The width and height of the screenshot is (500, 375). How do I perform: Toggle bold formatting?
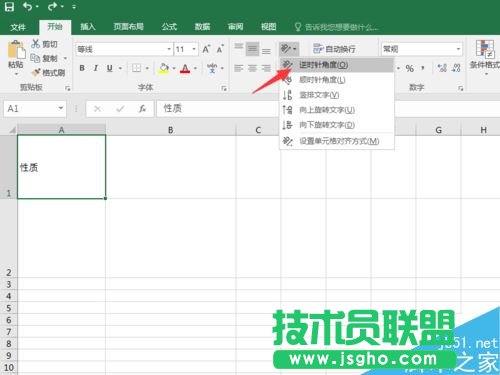pyautogui.click(x=82, y=68)
